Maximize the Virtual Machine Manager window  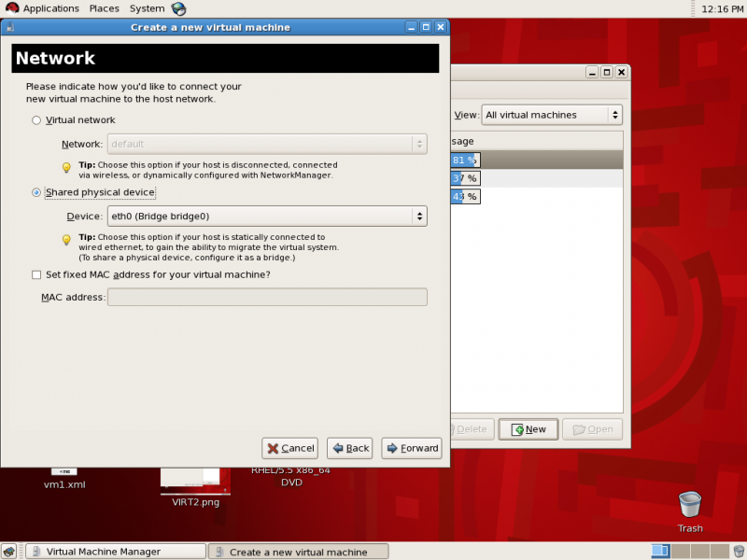point(606,73)
